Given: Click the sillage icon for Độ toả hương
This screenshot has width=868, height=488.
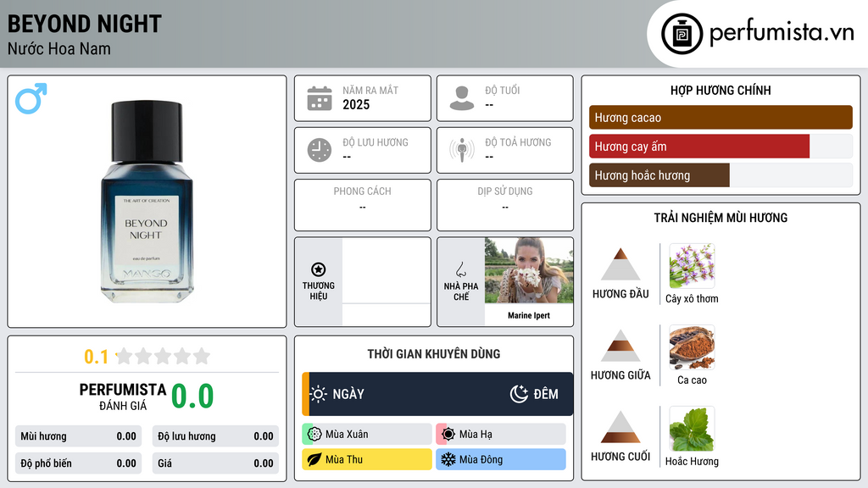Looking at the screenshot, I should 462,150.
